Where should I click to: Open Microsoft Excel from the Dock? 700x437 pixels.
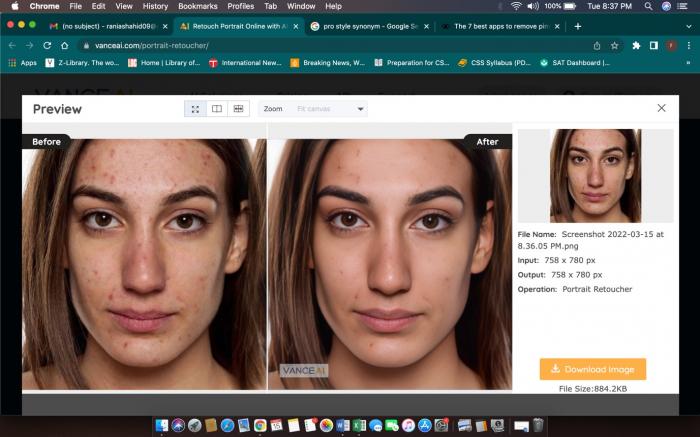359,425
